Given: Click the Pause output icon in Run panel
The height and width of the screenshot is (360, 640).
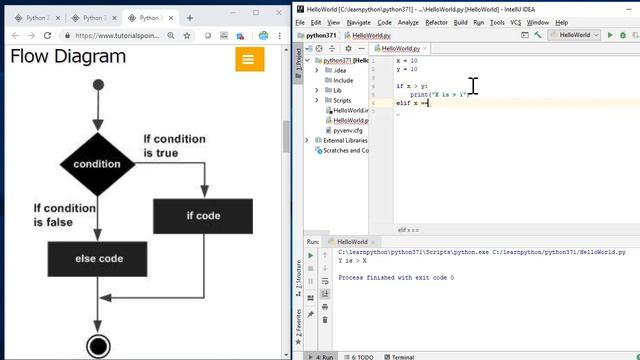Looking at the screenshot, I should pyautogui.click(x=311, y=281).
